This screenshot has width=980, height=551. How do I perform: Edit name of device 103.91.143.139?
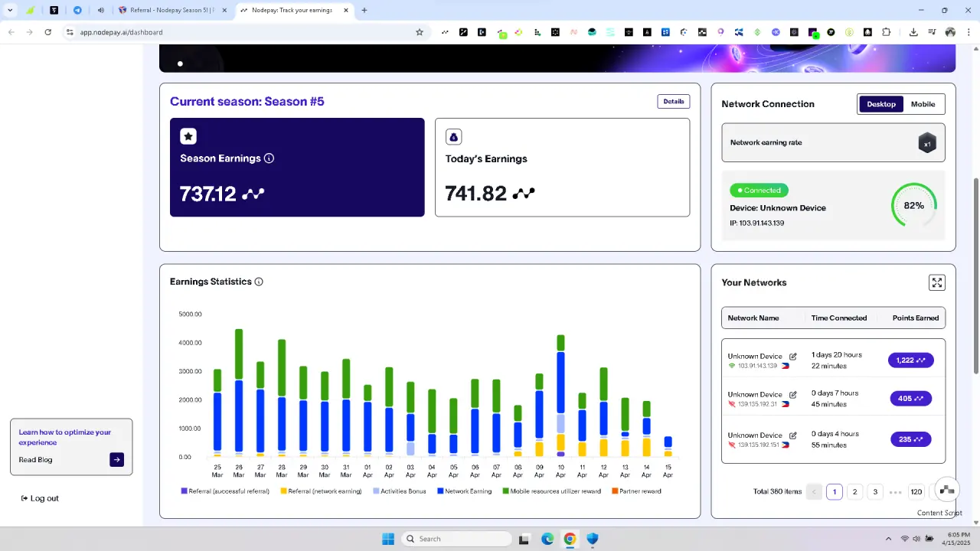[x=793, y=357]
